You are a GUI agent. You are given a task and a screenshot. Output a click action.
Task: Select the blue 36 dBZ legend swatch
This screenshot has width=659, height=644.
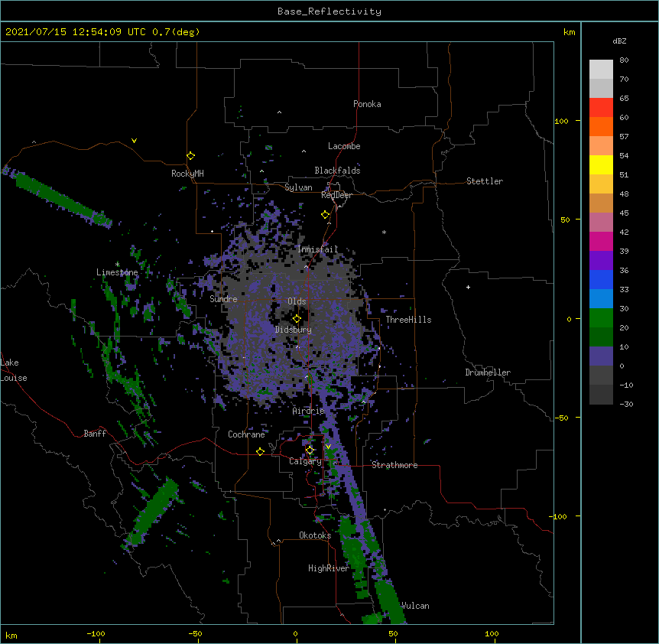tap(601, 279)
